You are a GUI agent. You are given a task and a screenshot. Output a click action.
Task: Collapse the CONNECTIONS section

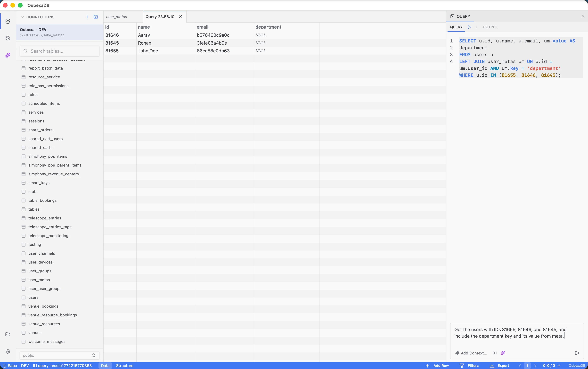[22, 17]
